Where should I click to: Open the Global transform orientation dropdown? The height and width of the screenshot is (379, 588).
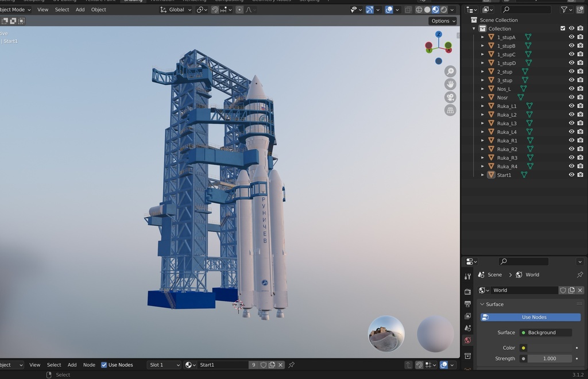175,10
